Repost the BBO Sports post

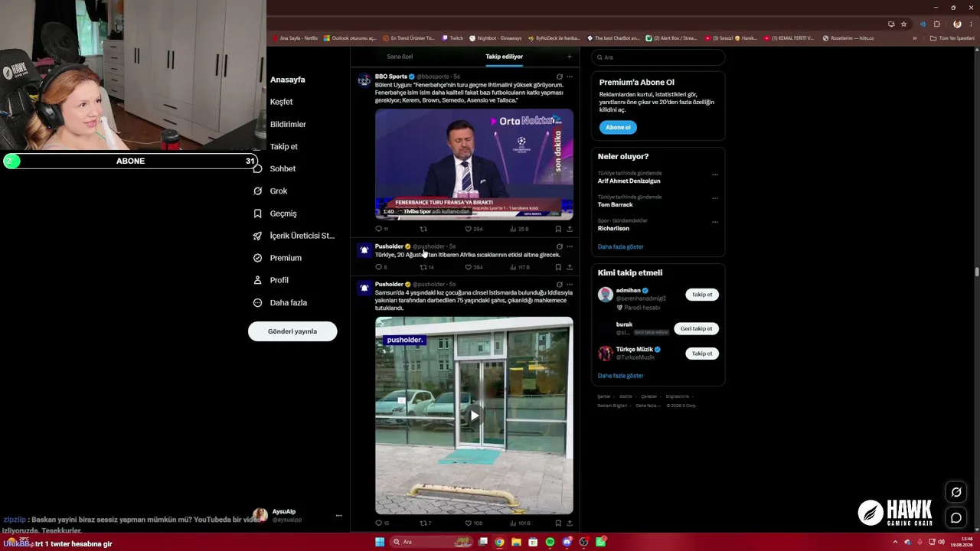click(x=423, y=229)
